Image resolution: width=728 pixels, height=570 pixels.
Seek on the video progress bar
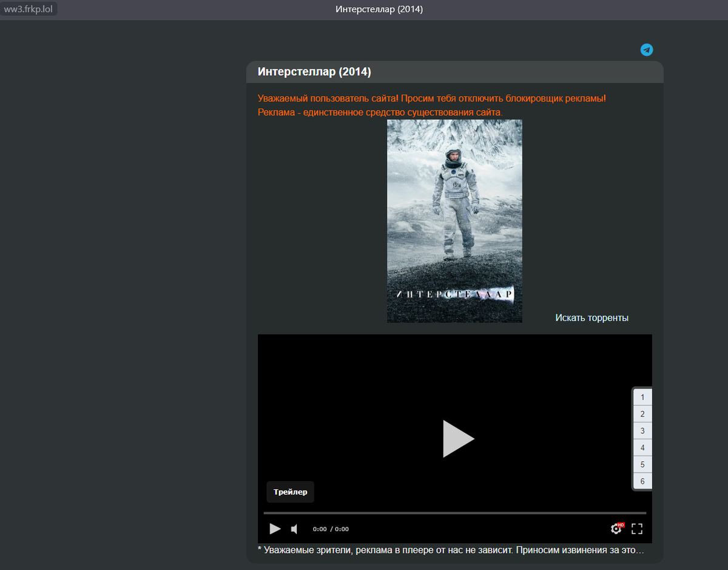pyautogui.click(x=455, y=513)
